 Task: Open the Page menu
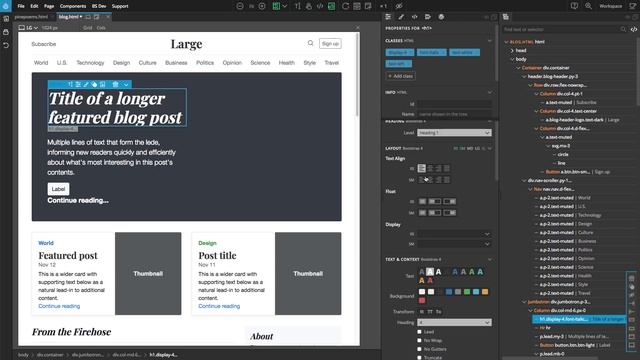click(49, 6)
